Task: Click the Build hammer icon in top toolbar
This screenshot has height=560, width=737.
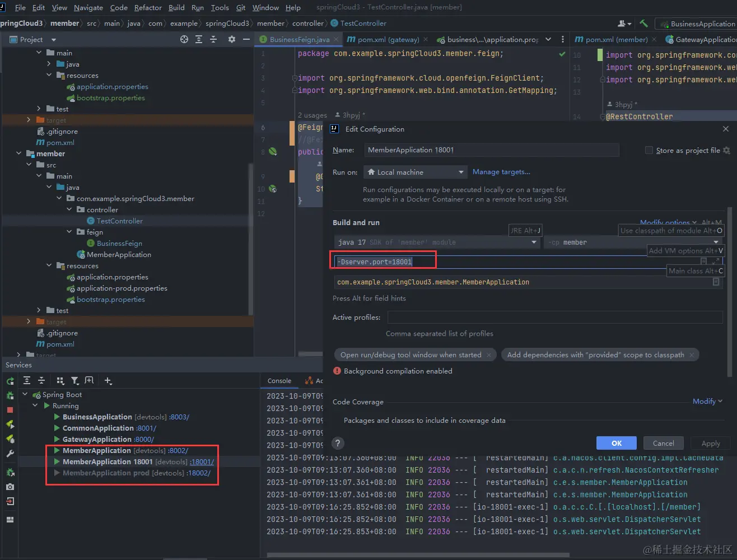Action: (x=643, y=24)
